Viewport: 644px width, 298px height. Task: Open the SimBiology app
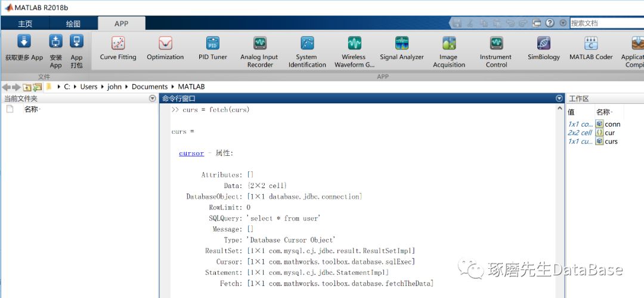pyautogui.click(x=544, y=48)
